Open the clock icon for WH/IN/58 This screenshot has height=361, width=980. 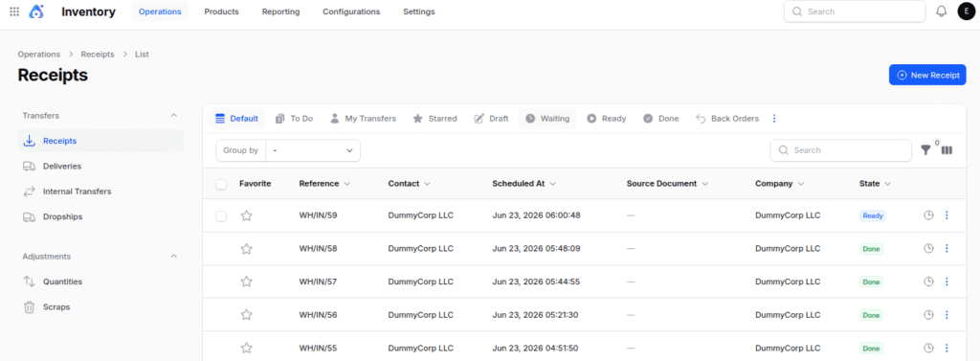(x=928, y=248)
